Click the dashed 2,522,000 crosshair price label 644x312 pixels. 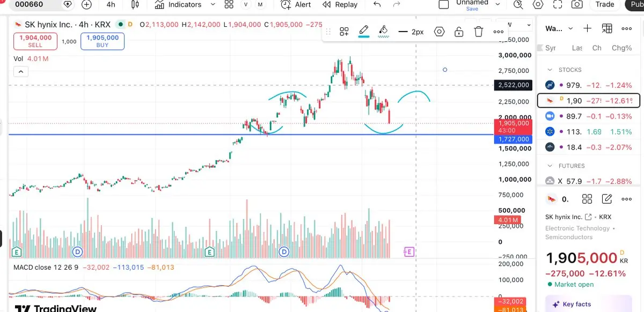(514, 85)
